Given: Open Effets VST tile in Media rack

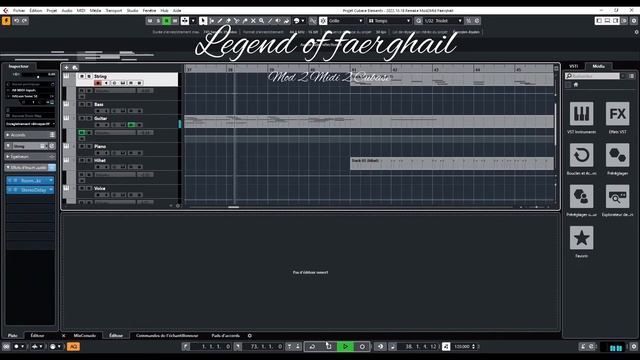Looking at the screenshot, I should coord(617,113).
